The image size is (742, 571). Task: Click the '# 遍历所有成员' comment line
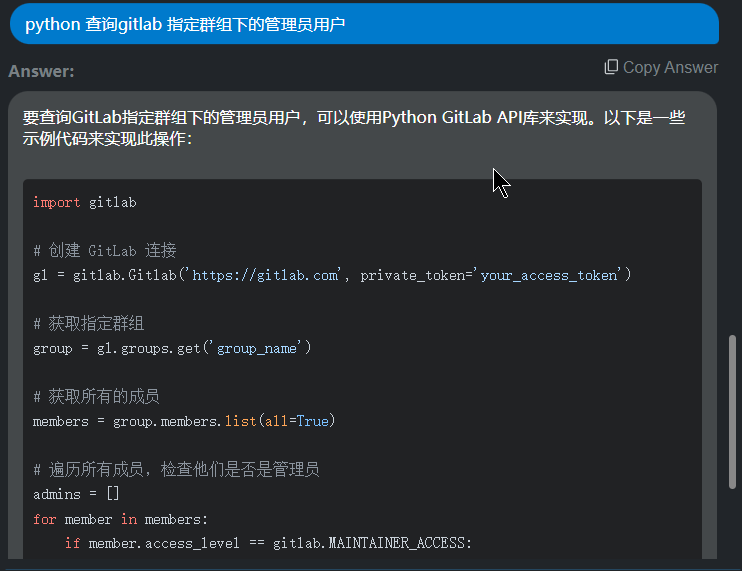tap(176, 470)
